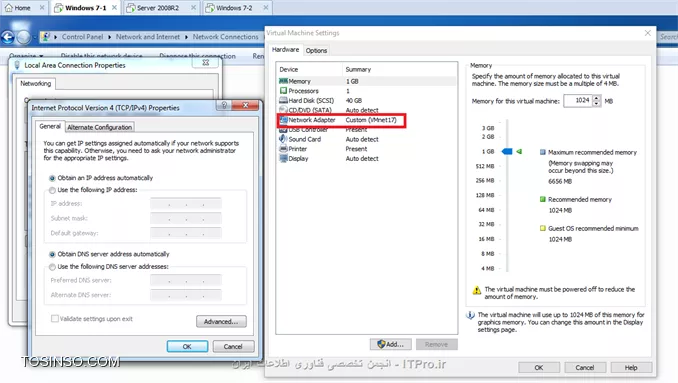Click the Hard Disk (SCSI) icon
This screenshot has height=383, width=678.
pyautogui.click(x=283, y=100)
